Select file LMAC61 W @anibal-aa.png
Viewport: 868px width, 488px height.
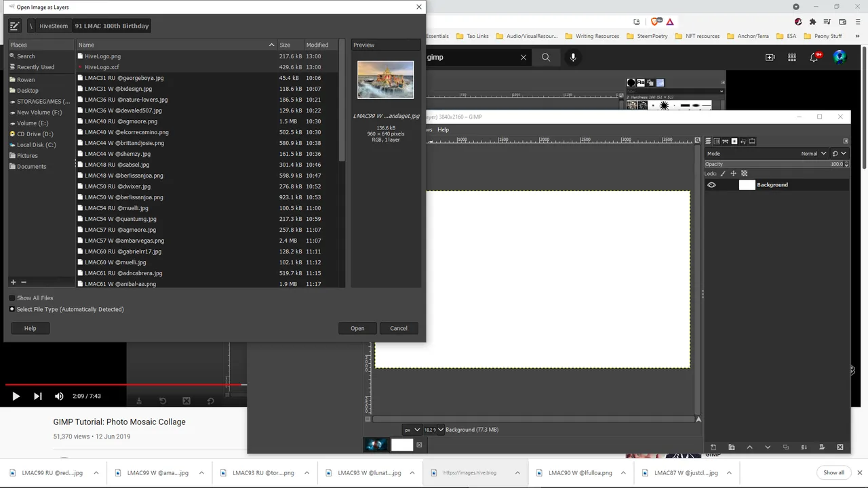(x=206, y=284)
